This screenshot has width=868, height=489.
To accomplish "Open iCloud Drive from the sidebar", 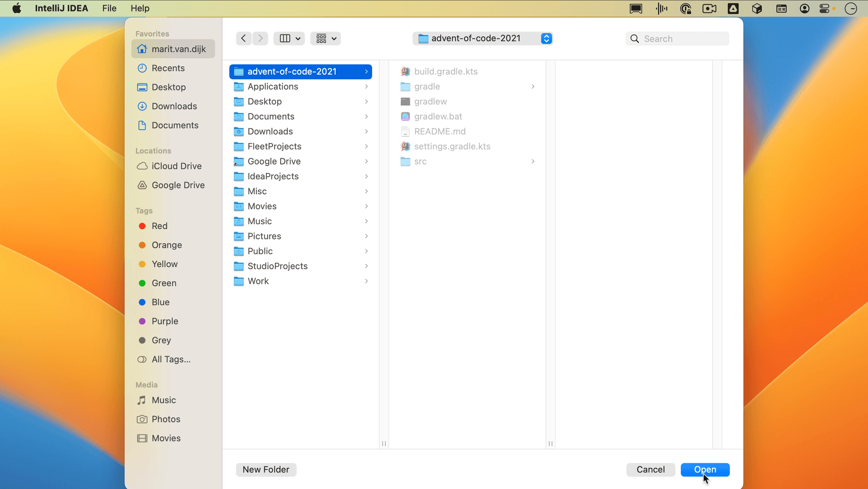I will 175,166.
